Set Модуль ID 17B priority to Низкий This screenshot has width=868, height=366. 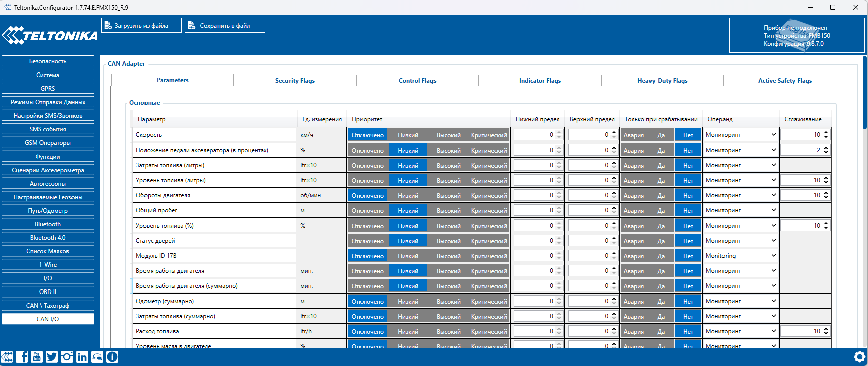coord(408,256)
